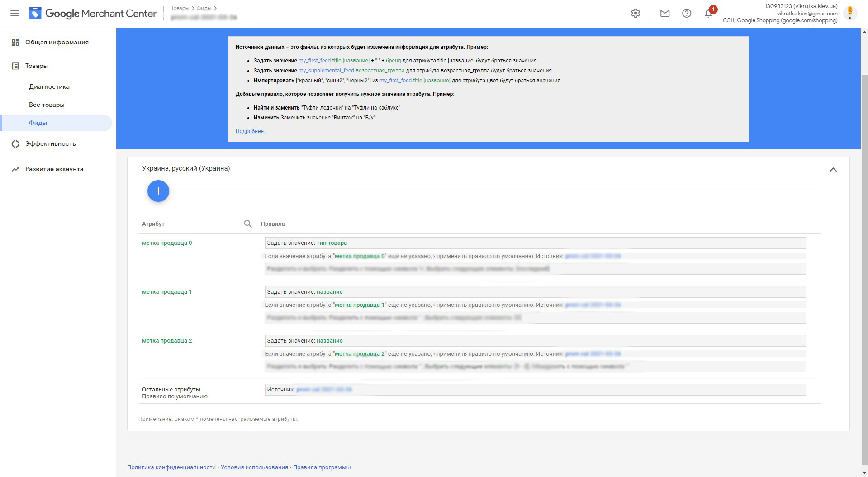Collapse the Украина, русский section
This screenshot has height=477, width=868.
[x=833, y=170]
